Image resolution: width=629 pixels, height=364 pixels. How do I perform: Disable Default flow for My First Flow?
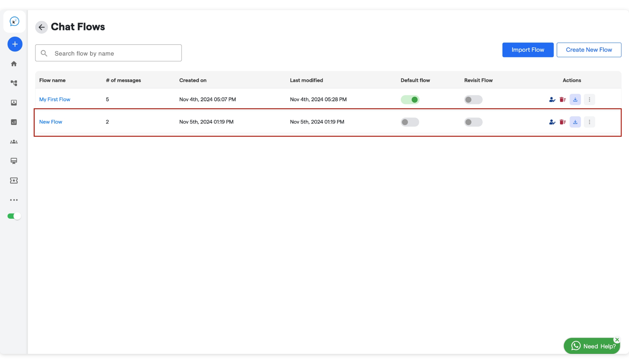[x=410, y=100]
